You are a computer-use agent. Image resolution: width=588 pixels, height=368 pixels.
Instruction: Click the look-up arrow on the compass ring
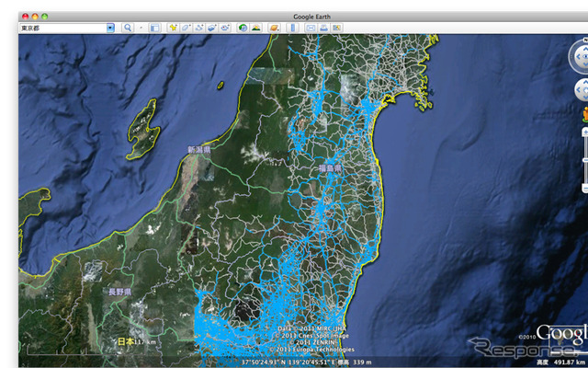[586, 49]
